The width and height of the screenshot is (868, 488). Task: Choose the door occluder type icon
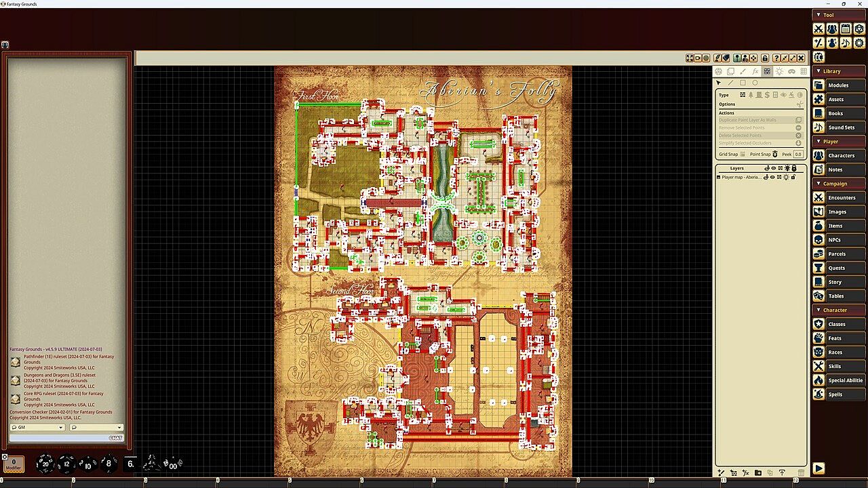tap(759, 95)
